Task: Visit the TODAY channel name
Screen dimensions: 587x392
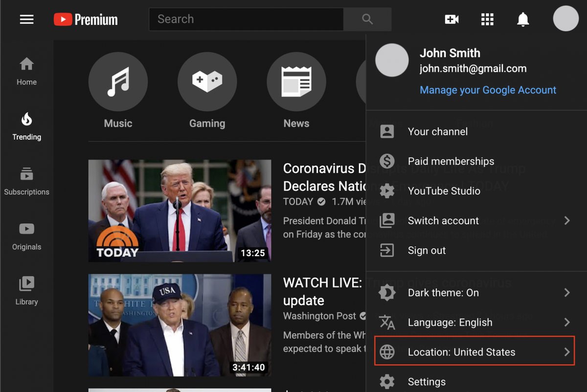Action: pyautogui.click(x=298, y=201)
